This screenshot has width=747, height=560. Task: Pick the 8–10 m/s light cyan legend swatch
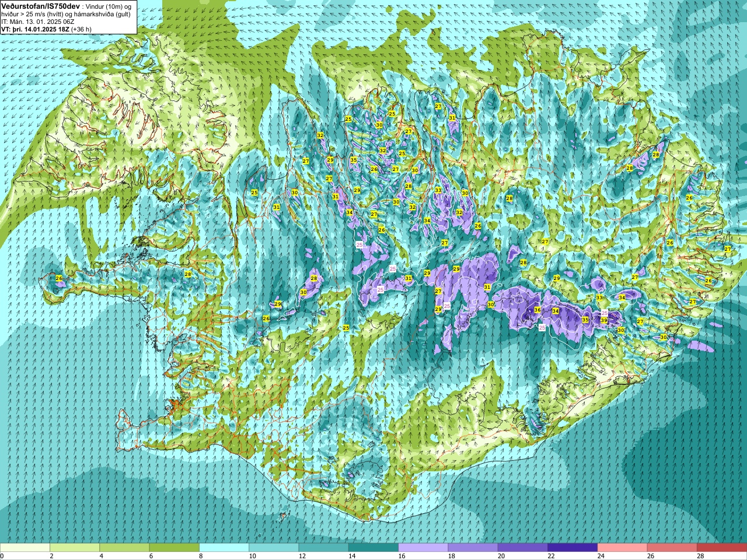(224, 548)
